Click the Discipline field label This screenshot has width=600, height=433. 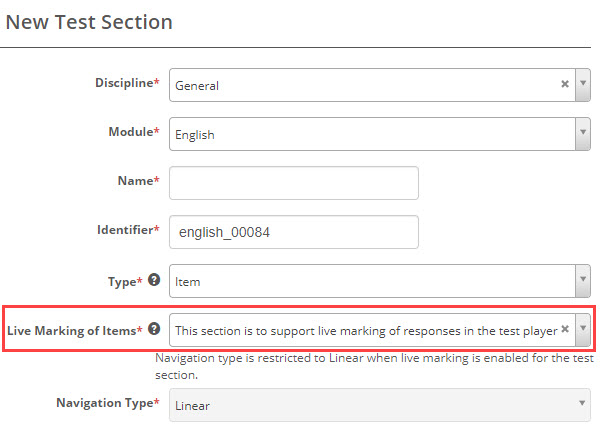coord(120,83)
